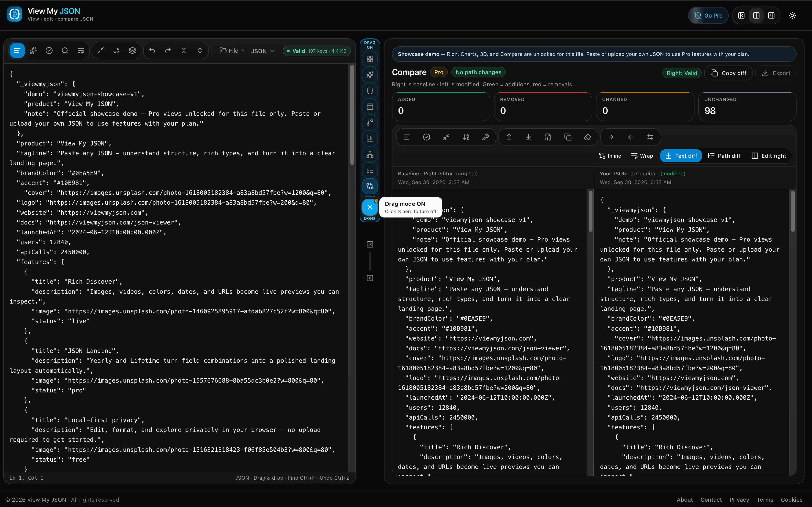
Task: Collapse the left panel via the sidebar icon
Action: pos(370,244)
